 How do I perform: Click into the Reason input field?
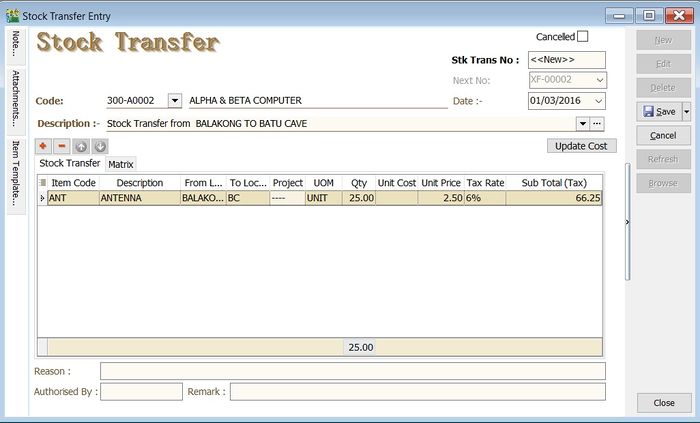tap(352, 371)
